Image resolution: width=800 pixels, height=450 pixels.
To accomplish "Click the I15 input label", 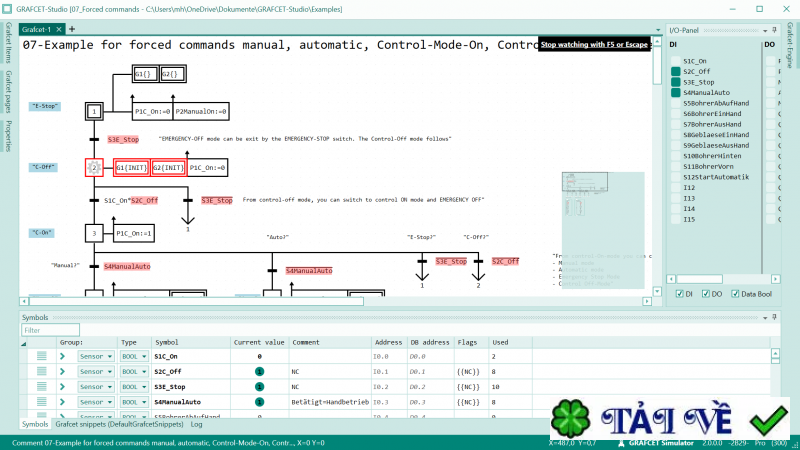I will pos(689,219).
